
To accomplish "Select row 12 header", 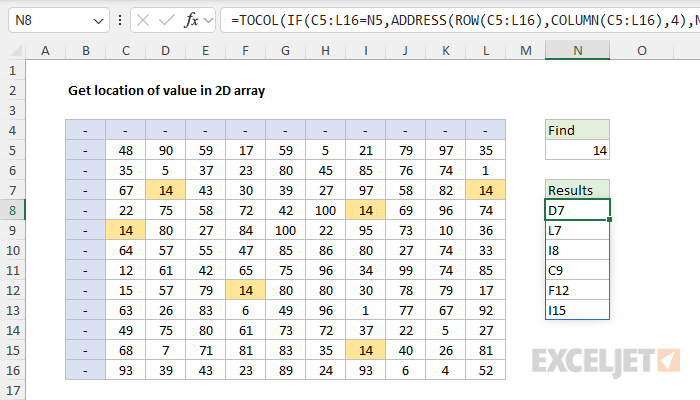I will click(12, 291).
